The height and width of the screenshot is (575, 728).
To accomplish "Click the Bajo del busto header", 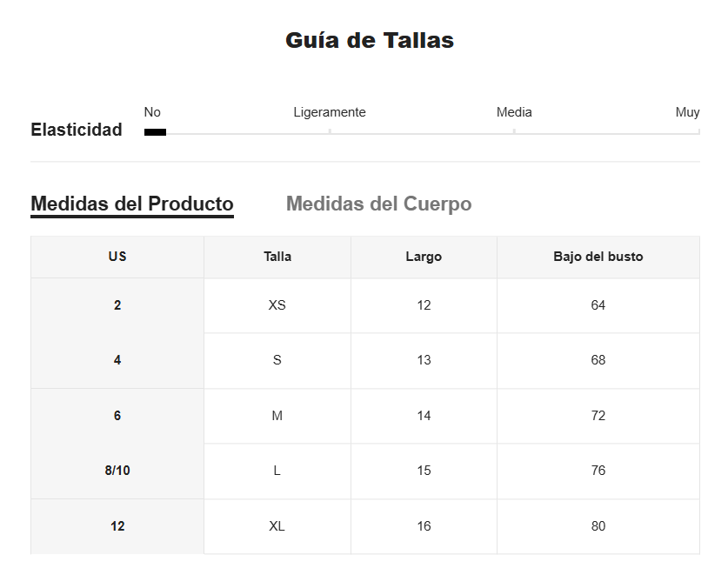I will coord(598,257).
